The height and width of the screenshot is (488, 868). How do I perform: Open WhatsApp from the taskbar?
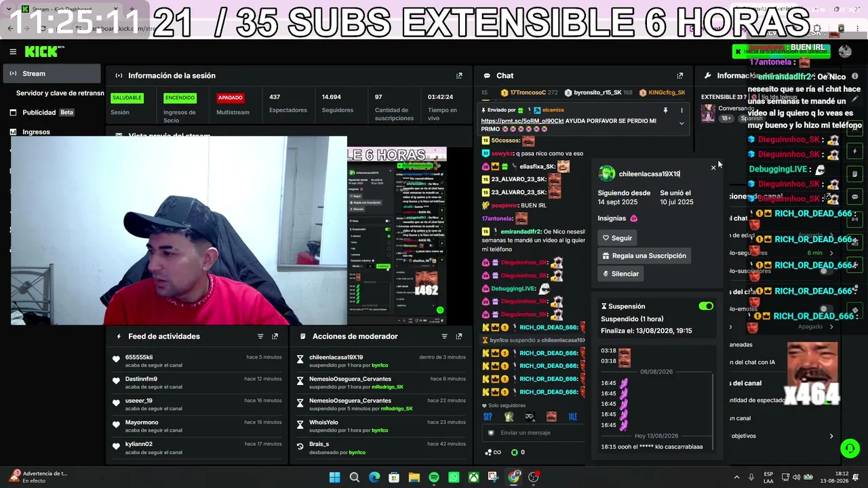pos(454,477)
